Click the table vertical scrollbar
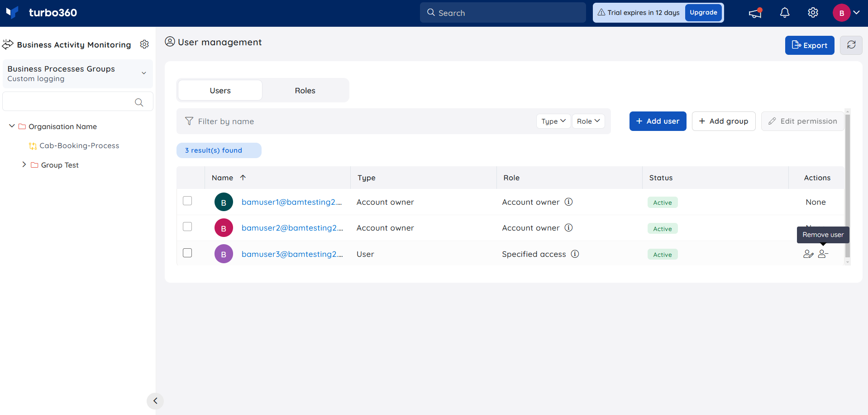Viewport: 868px width, 415px height. click(848, 186)
